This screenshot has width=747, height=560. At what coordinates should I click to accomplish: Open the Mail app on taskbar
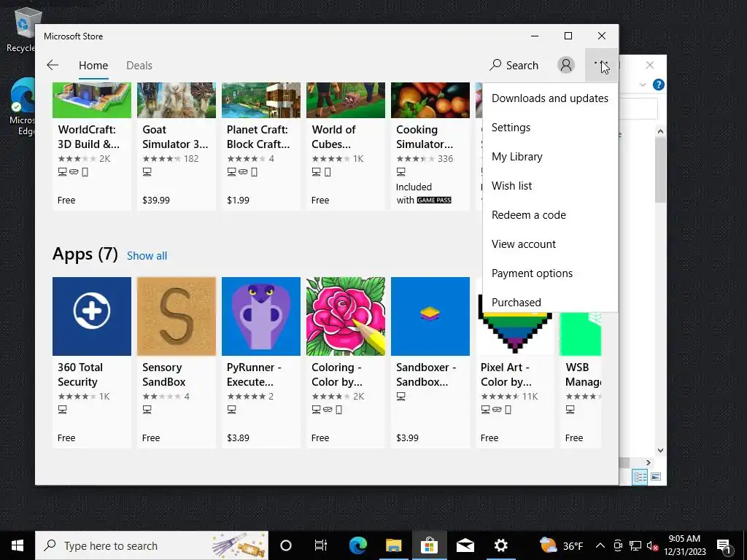pos(465,545)
